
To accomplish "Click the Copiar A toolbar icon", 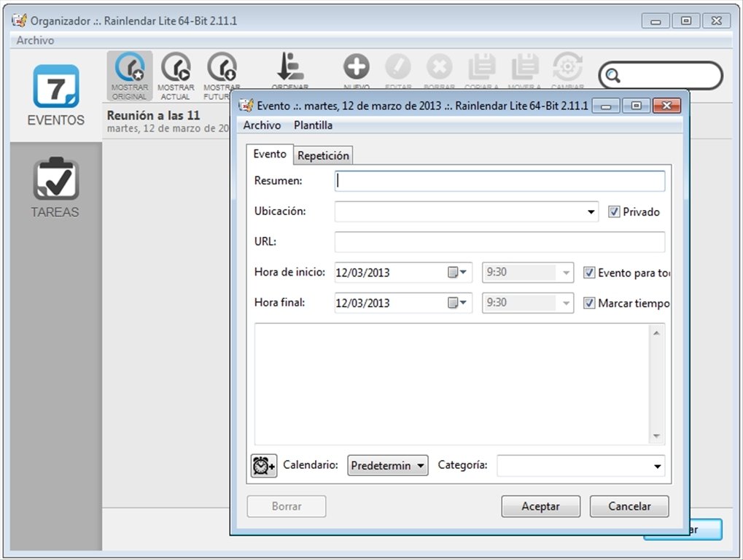I will coord(482,67).
